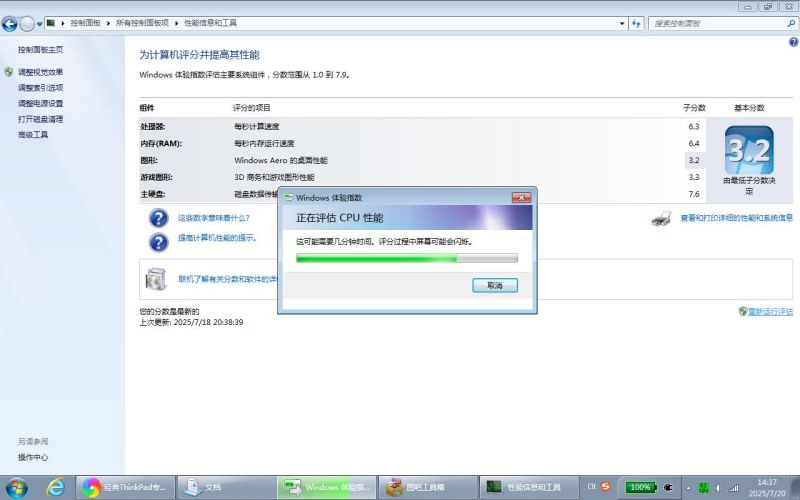
Task: Click the 控制面板 breadcrumb
Action: [x=85, y=23]
